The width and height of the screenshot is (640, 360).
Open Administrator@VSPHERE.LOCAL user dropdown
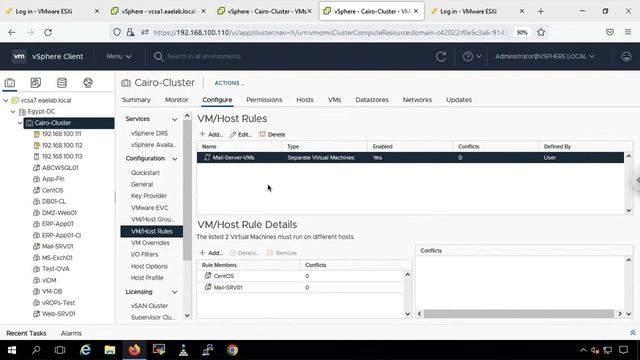[545, 56]
